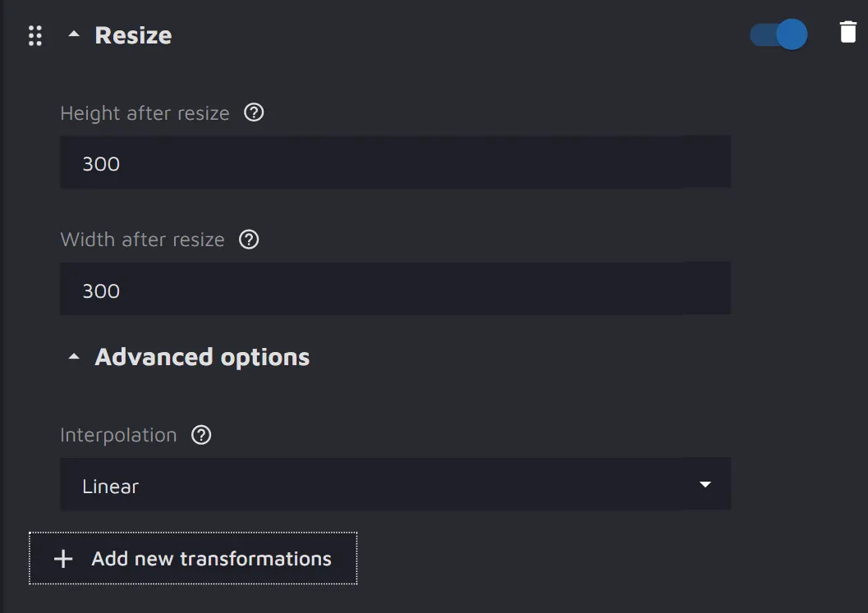This screenshot has width=868, height=613.
Task: Focus the Width after resize input
Action: pyautogui.click(x=395, y=290)
